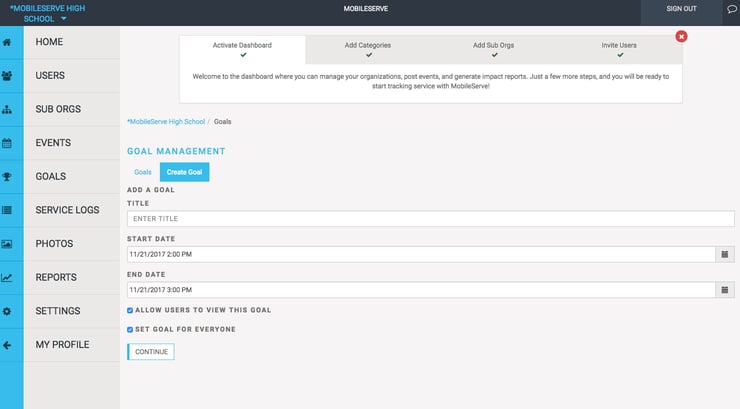Open HOME in the sidebar menu

point(72,42)
